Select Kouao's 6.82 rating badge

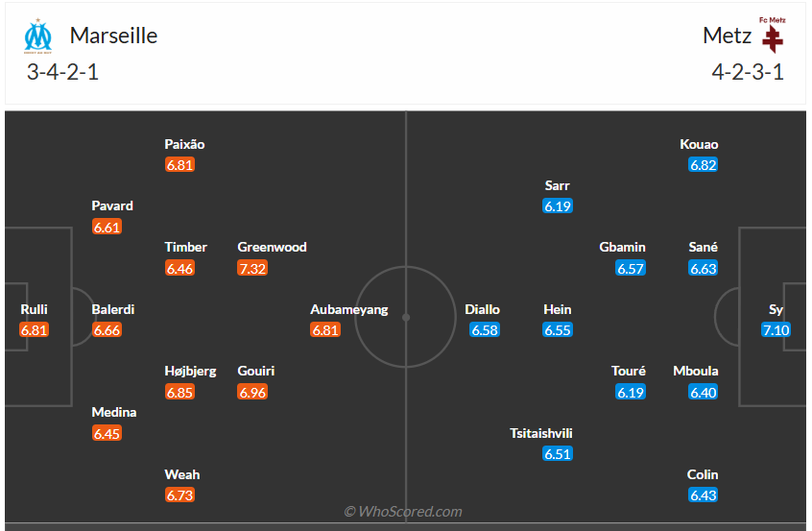(703, 165)
